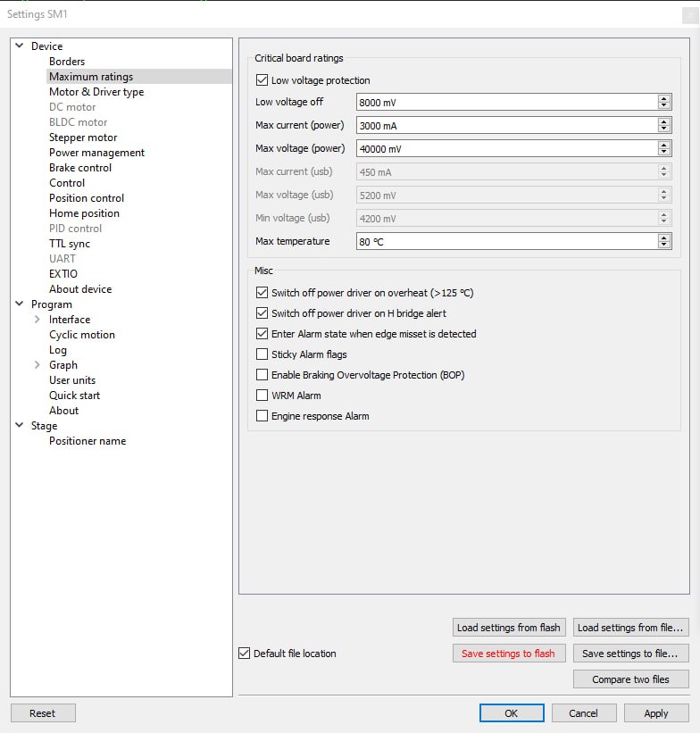The height and width of the screenshot is (733, 700).
Task: Enable Braking Overvoltage Protection (BOP)
Action: pyautogui.click(x=262, y=375)
